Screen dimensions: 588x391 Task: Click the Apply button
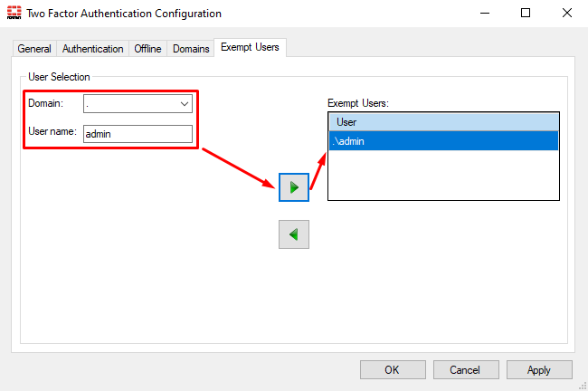[539, 370]
